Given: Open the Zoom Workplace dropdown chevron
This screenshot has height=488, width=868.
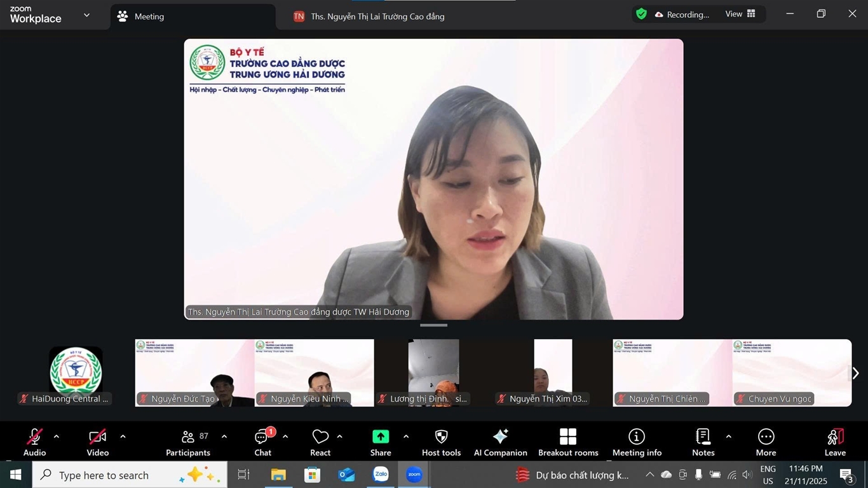Looking at the screenshot, I should pyautogui.click(x=86, y=15).
